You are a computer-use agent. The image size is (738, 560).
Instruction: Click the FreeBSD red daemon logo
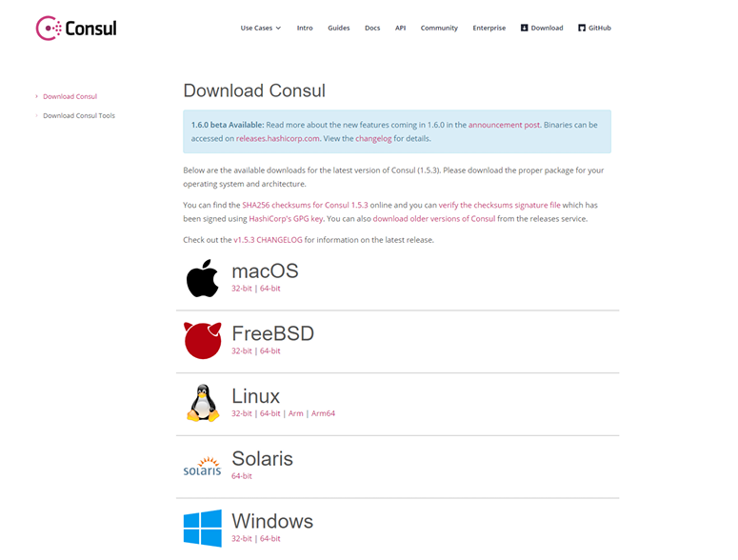click(x=203, y=341)
